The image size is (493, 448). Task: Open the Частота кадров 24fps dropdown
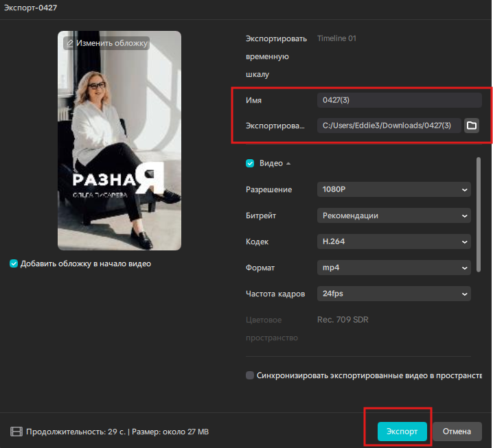[394, 294]
